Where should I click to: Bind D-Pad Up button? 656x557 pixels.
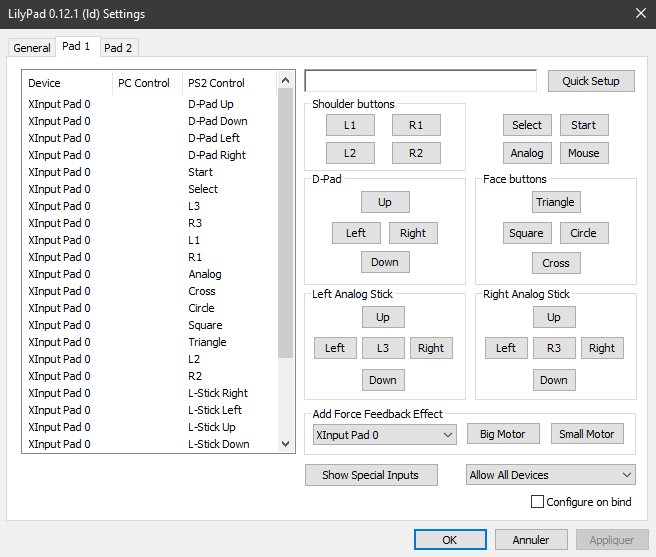click(x=384, y=202)
